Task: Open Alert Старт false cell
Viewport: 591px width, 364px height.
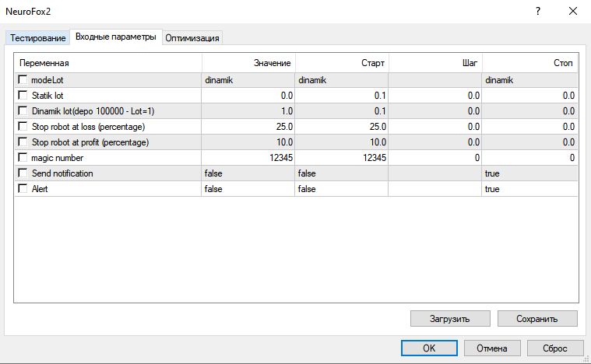Action: tap(342, 189)
